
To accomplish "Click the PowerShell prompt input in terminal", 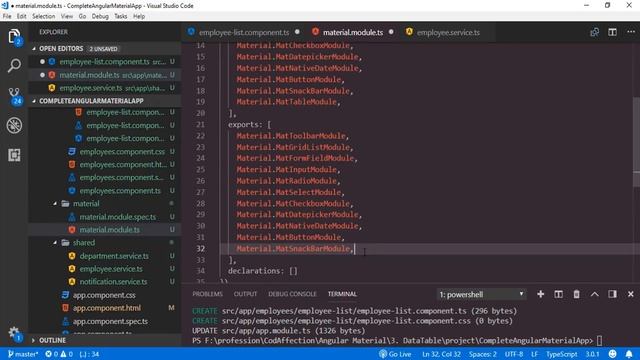I will point(599,340).
